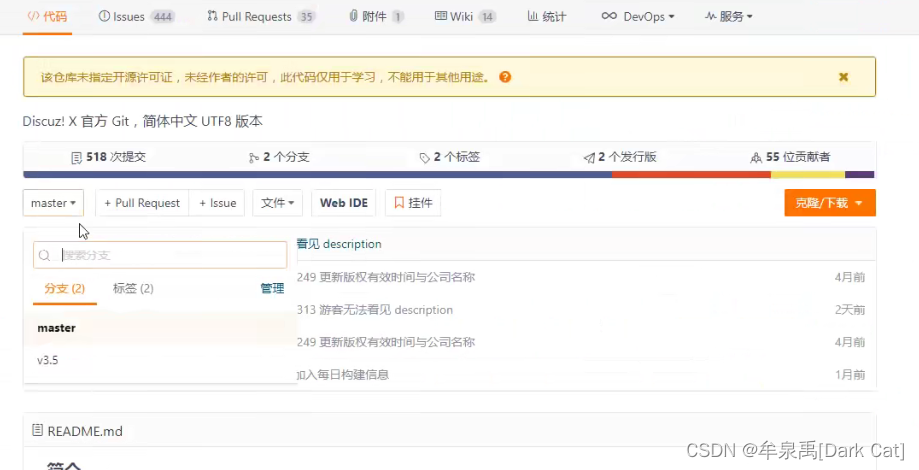
Task: Click the red segment of language bar
Action: 691,175
